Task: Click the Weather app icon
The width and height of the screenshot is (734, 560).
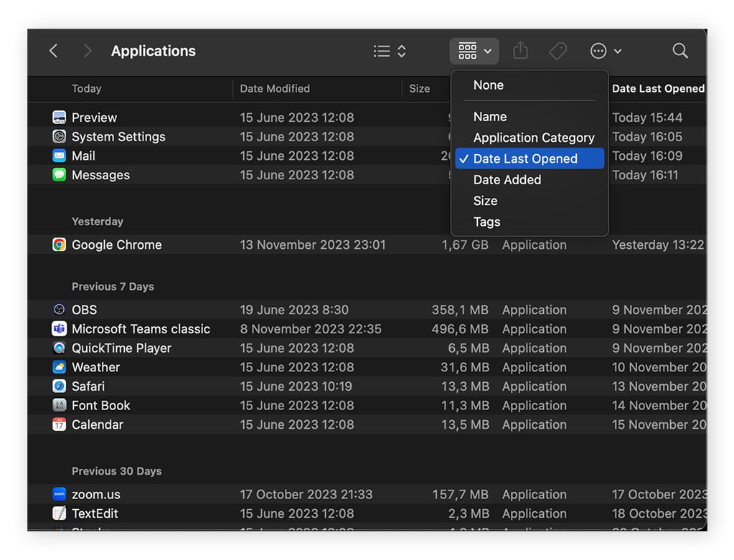Action: click(x=59, y=367)
